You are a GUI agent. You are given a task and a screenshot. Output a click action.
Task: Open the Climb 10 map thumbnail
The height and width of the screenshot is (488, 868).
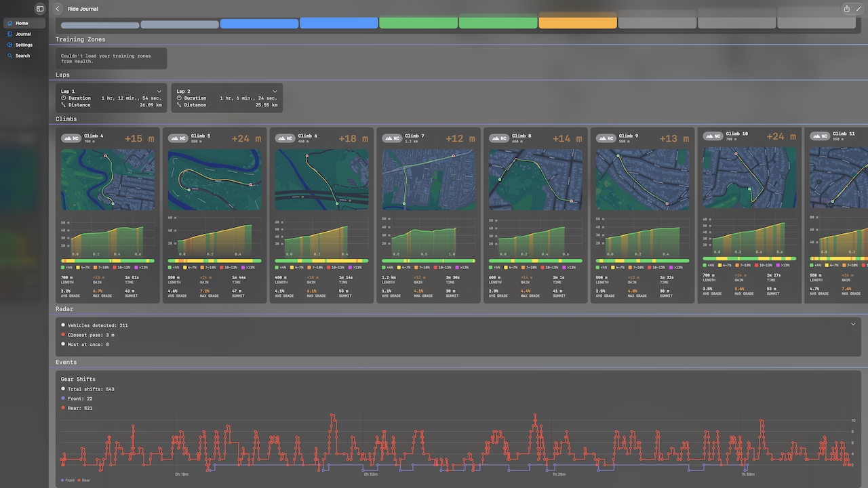pyautogui.click(x=749, y=178)
